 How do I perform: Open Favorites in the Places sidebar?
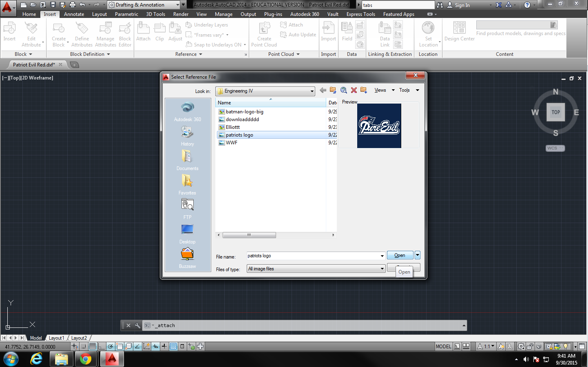click(188, 185)
